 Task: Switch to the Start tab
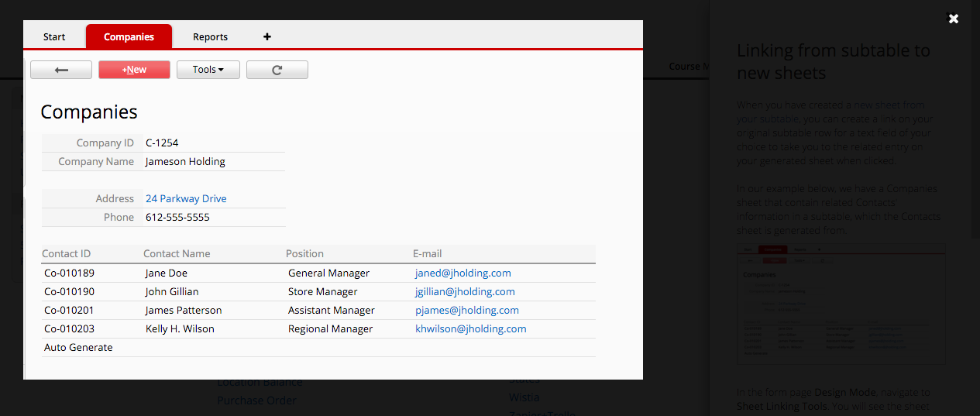[54, 36]
